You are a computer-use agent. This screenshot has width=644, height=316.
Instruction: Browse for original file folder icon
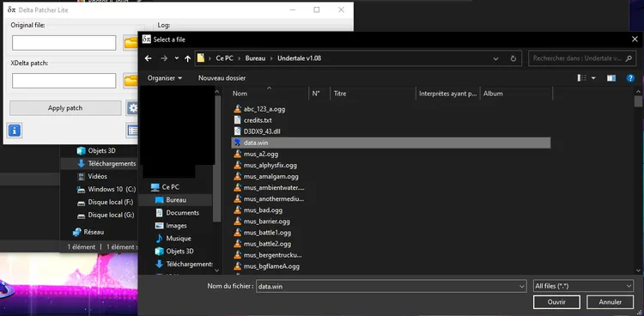[131, 43]
